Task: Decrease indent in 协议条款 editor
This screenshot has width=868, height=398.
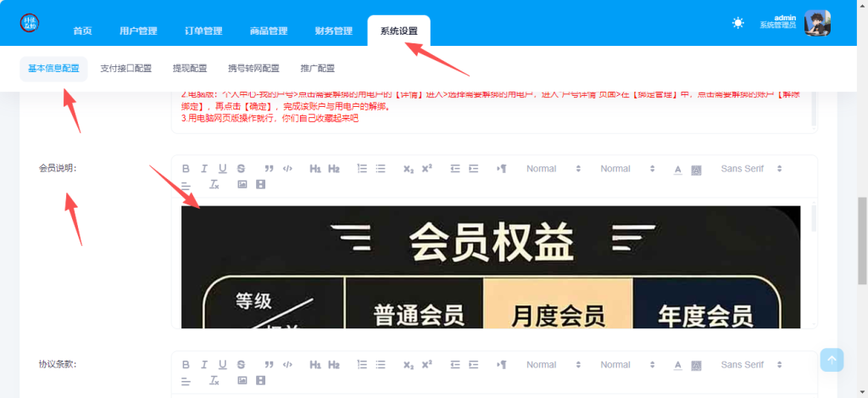Action: point(455,365)
